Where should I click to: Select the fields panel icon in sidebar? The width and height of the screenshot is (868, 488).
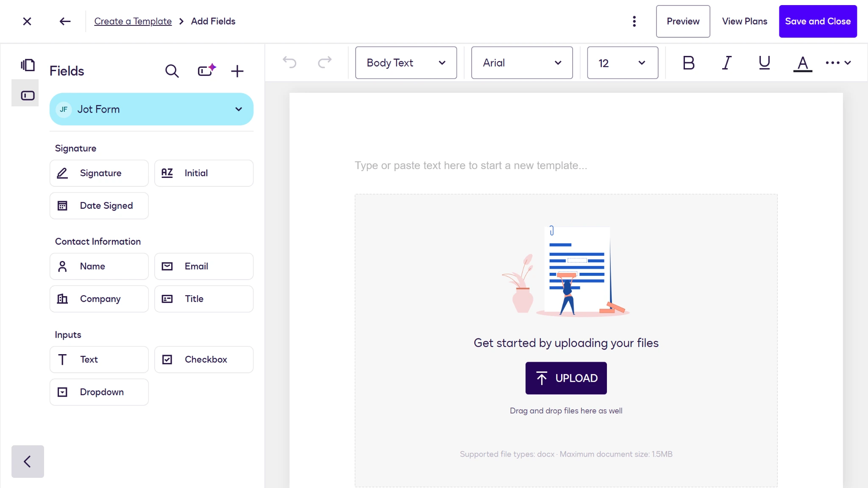(28, 95)
